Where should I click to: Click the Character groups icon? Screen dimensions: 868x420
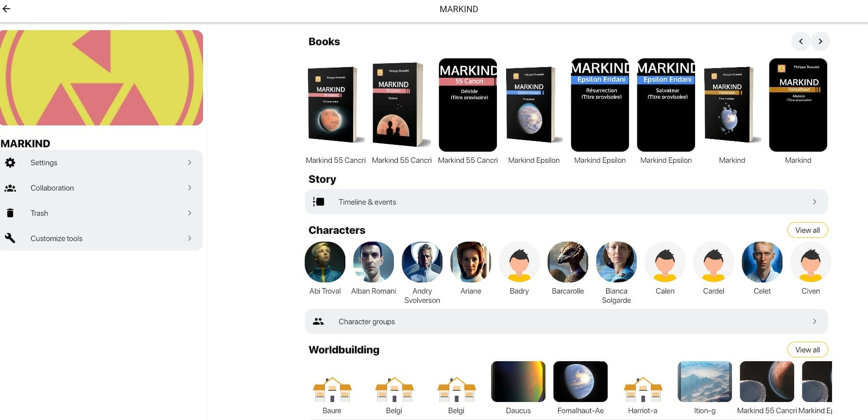coord(319,321)
